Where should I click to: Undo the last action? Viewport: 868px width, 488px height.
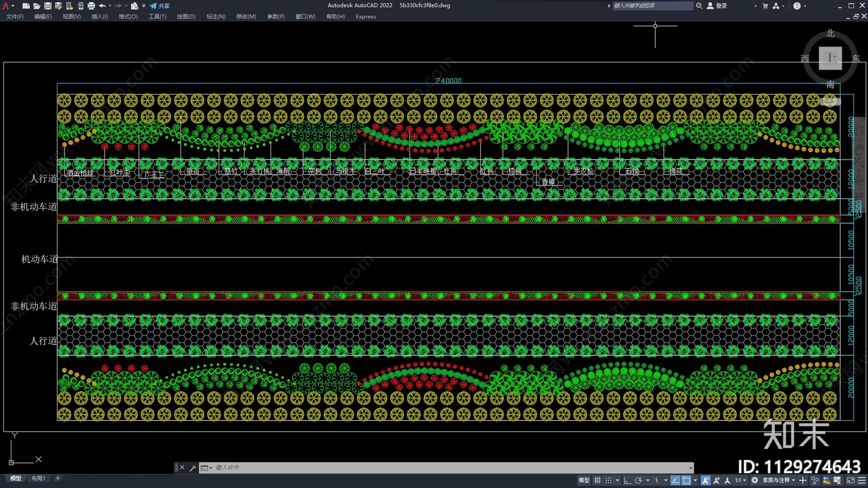coord(102,6)
